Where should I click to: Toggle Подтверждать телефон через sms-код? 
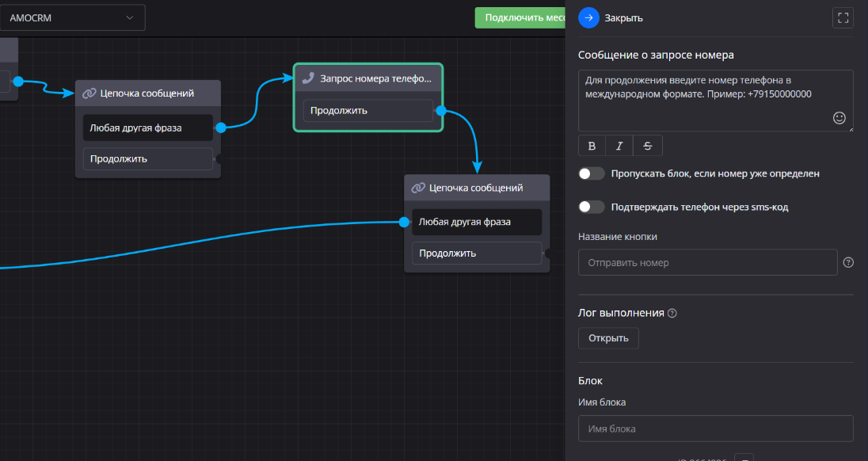coord(592,207)
